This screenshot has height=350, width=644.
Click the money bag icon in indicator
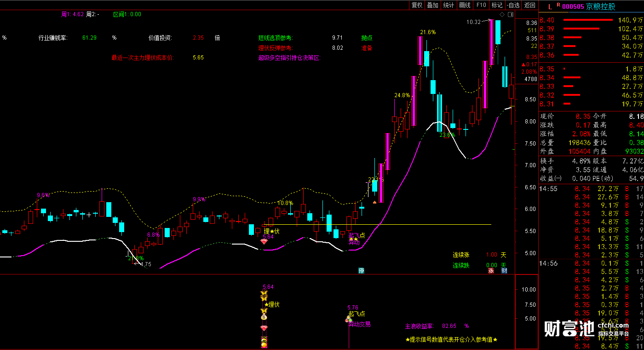(x=264, y=316)
